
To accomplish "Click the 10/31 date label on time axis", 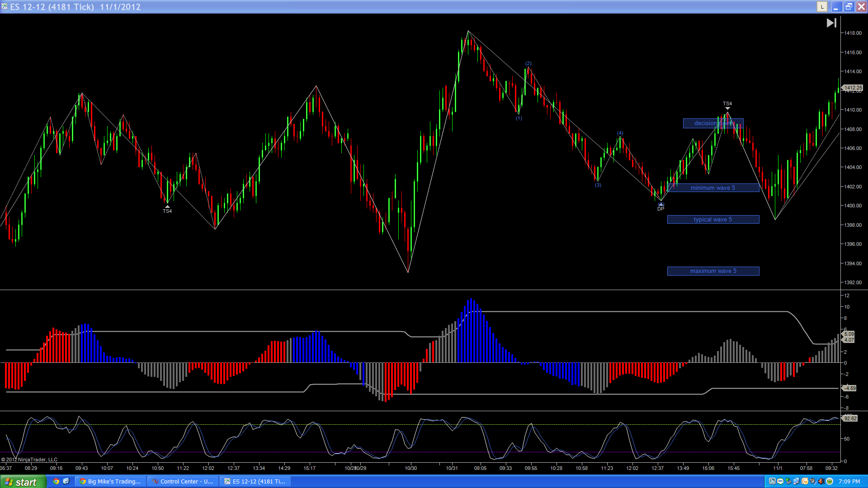I will point(452,468).
